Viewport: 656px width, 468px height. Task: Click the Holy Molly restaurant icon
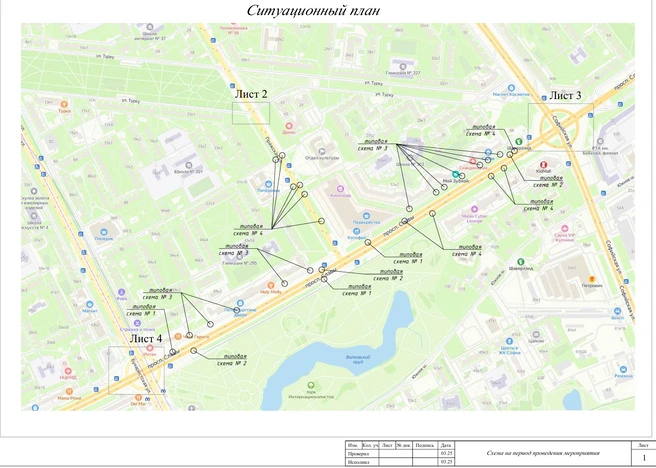(x=271, y=286)
